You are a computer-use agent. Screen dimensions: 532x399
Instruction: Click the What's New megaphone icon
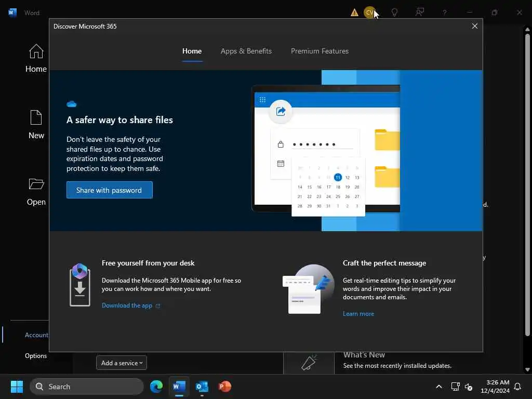[309, 362]
